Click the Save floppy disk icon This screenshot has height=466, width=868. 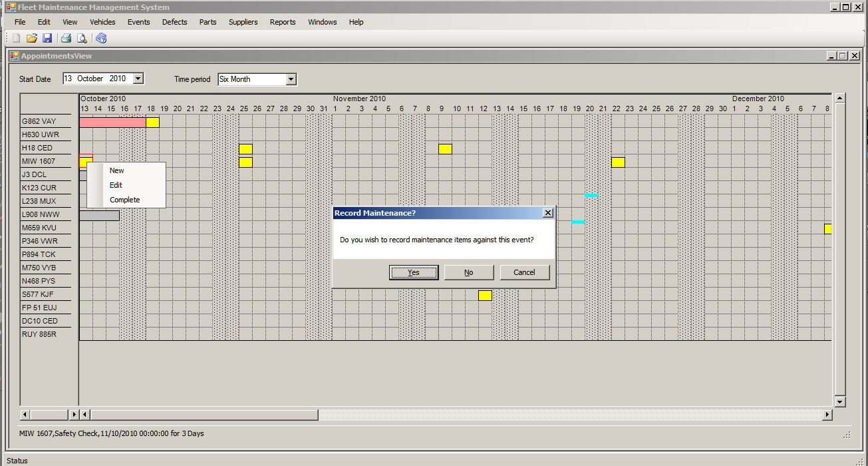pyautogui.click(x=47, y=38)
